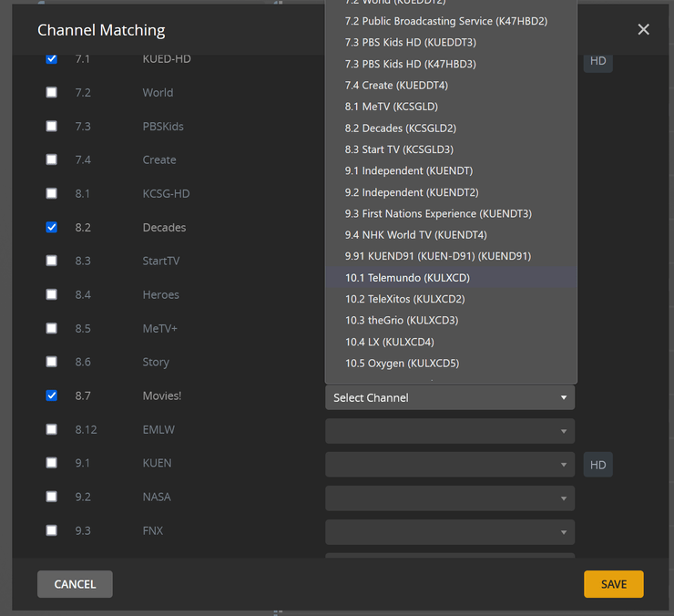Check the 7.4 Create channel checkbox
This screenshot has width=674, height=616.
point(52,159)
